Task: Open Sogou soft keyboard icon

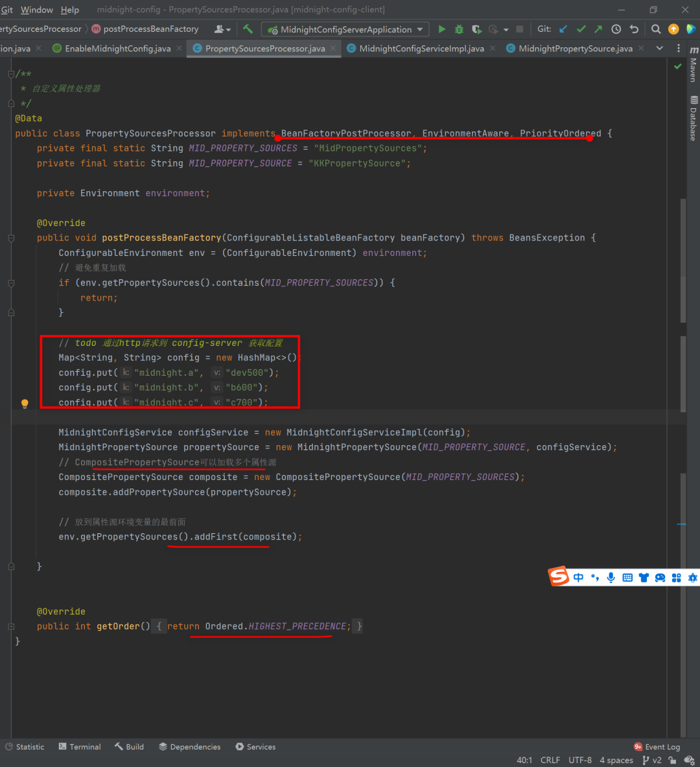Action: 627,578
